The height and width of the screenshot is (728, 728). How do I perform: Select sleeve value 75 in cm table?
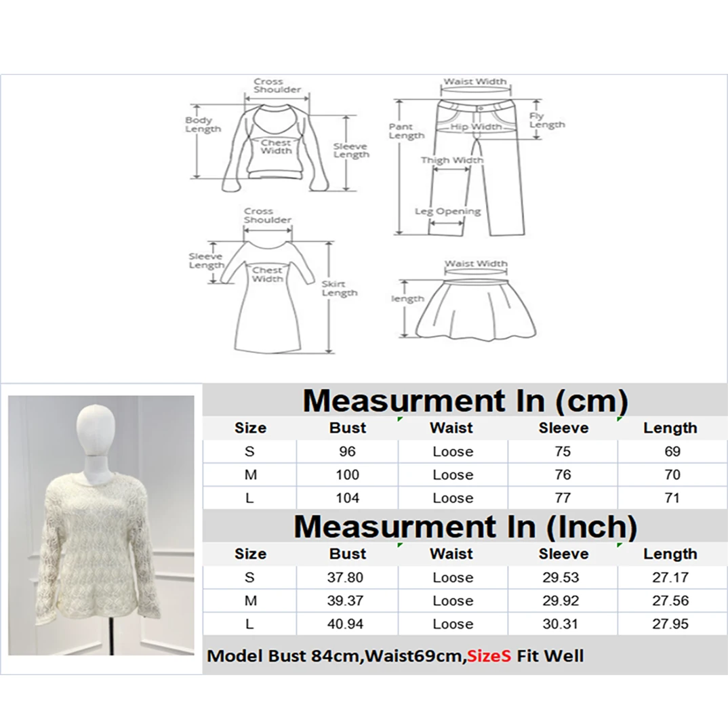pyautogui.click(x=563, y=451)
